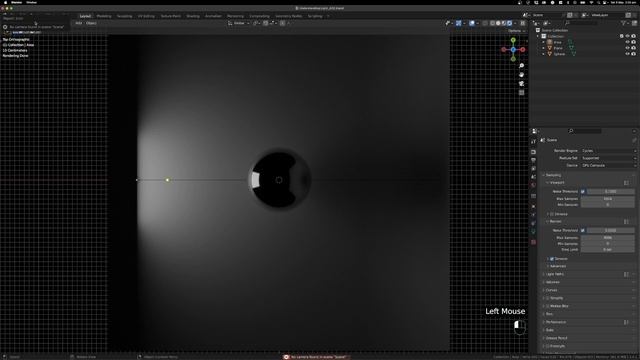The height and width of the screenshot is (360, 640).
Task: Open Render Engine dropdown showing Cycles
Action: 608,151
